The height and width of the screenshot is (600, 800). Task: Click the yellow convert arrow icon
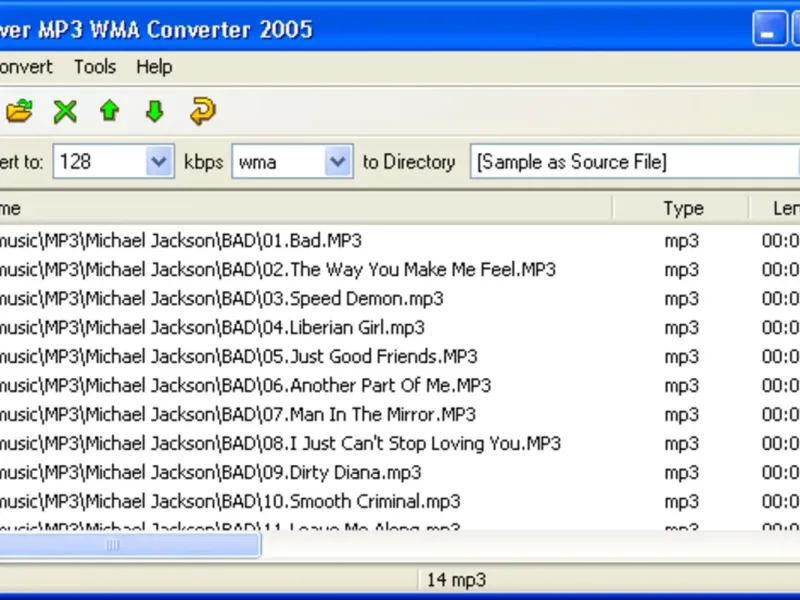click(203, 111)
